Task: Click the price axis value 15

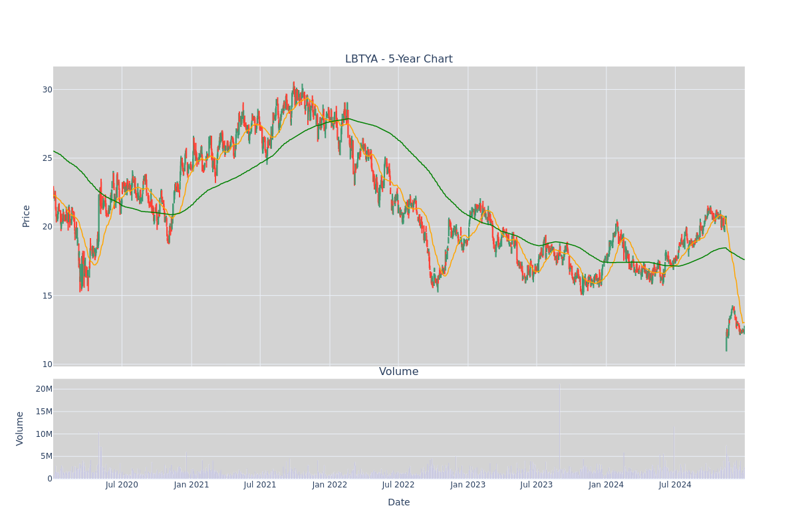Action: 47,295
